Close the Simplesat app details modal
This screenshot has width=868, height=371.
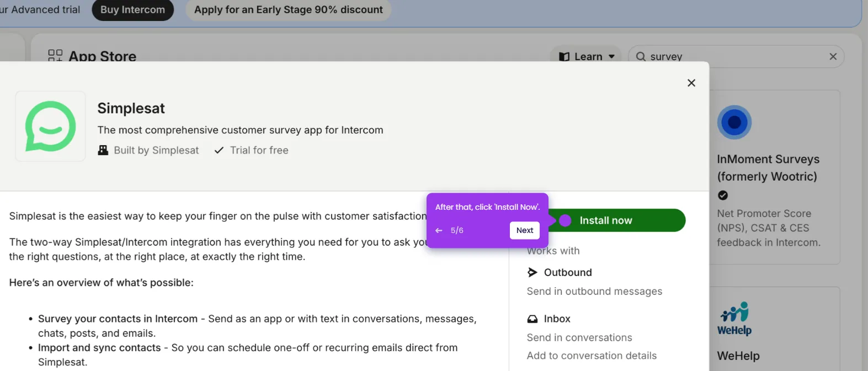[691, 83]
